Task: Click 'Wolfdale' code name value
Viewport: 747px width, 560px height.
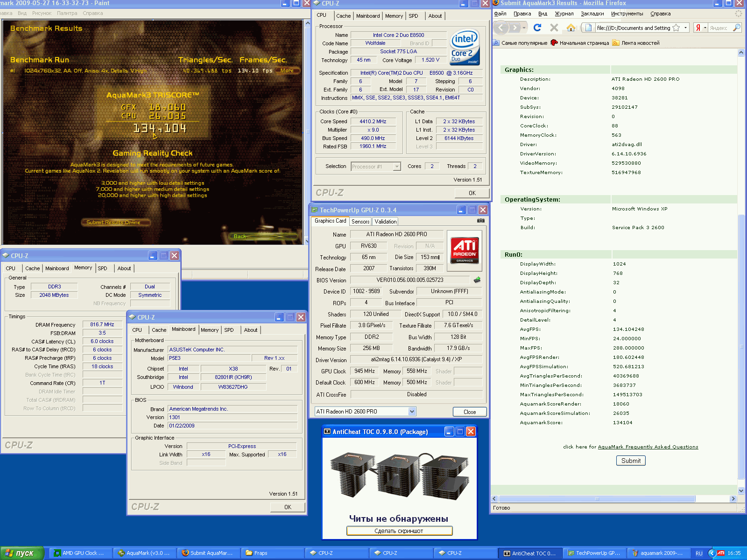Action: pos(375,43)
